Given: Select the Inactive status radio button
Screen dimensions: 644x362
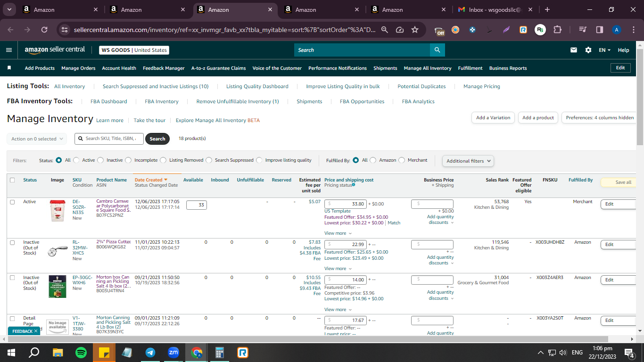Looking at the screenshot, I should click(100, 160).
